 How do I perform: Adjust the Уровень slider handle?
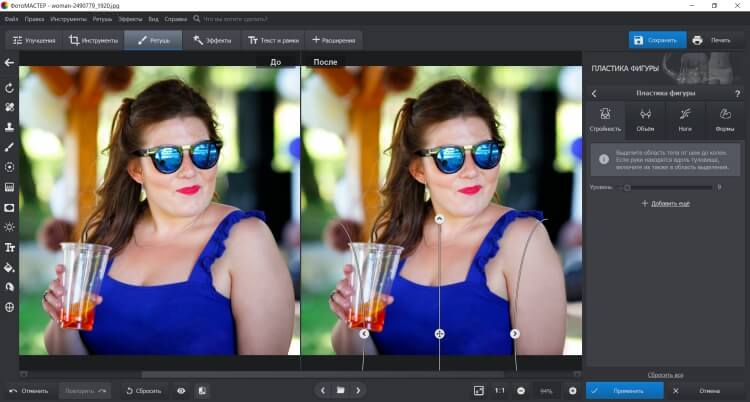pyautogui.click(x=627, y=188)
